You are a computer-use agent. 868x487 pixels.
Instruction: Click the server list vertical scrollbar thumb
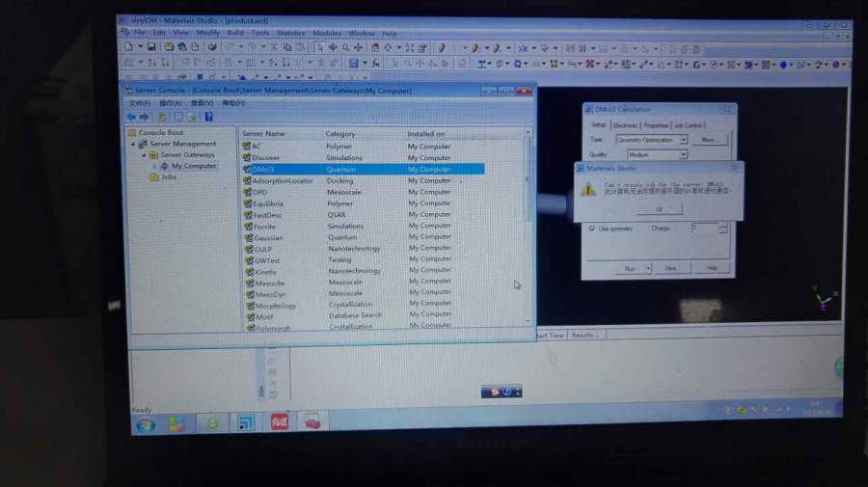(529, 180)
